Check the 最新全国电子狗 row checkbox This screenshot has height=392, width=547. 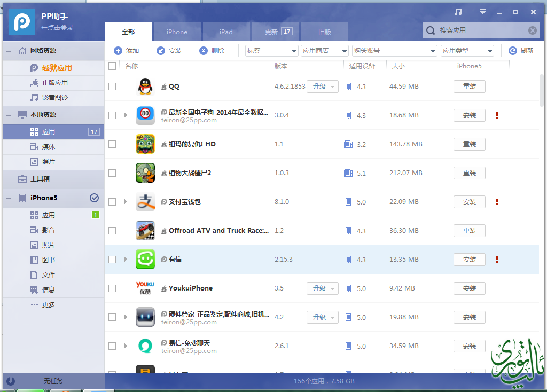click(112, 115)
